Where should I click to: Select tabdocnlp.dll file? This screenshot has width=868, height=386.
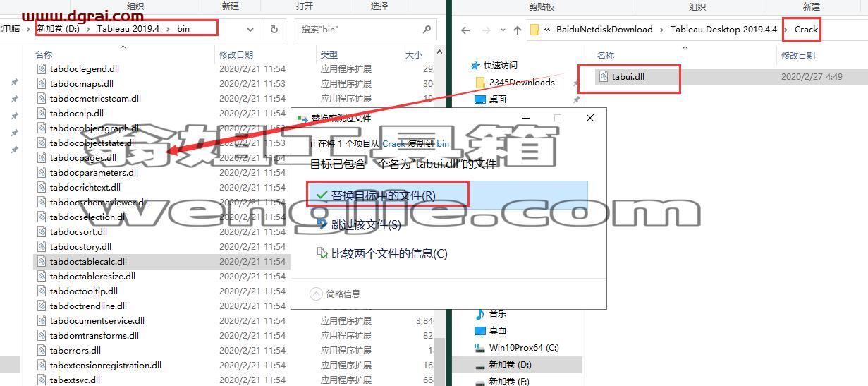click(77, 114)
